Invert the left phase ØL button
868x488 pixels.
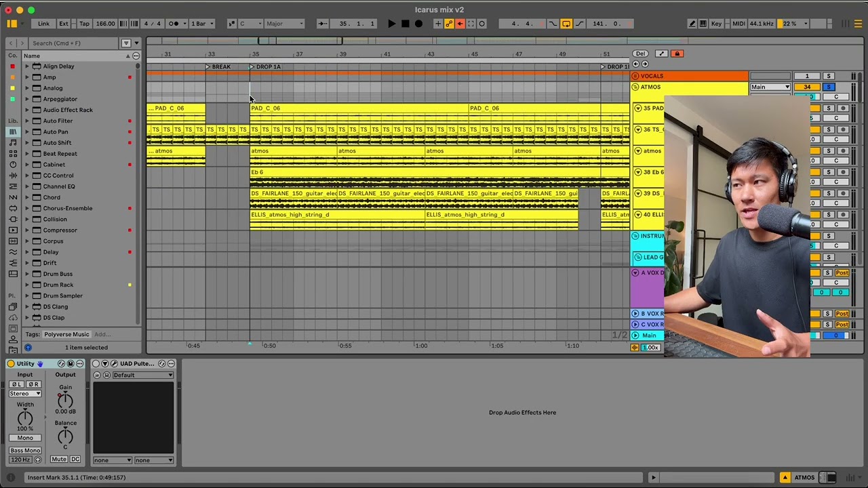pos(17,384)
